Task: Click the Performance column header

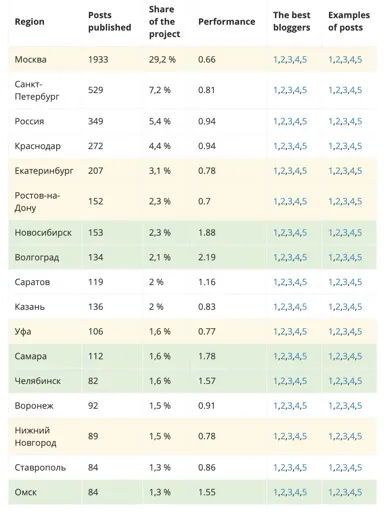Action: point(227,22)
